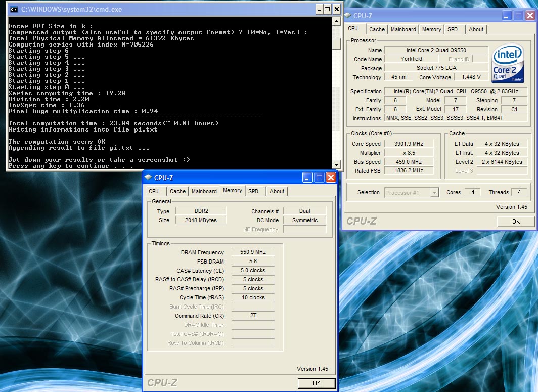
Task: Click the Intel Core 2 Quad logo
Action: [x=508, y=64]
